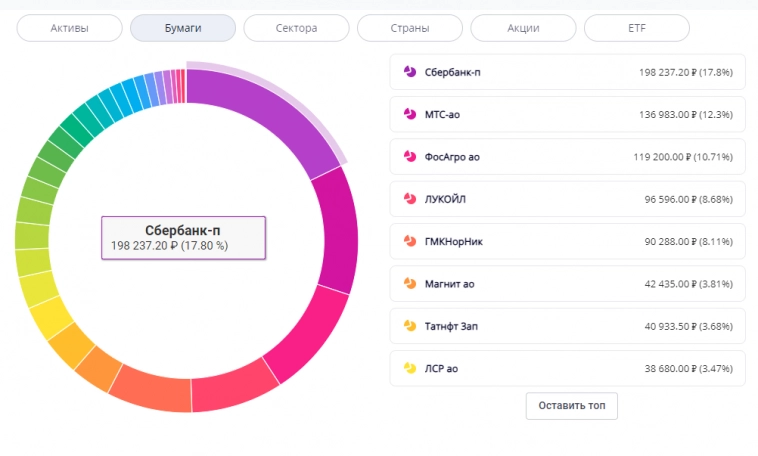
Task: Show the Акции tab
Action: (523, 28)
